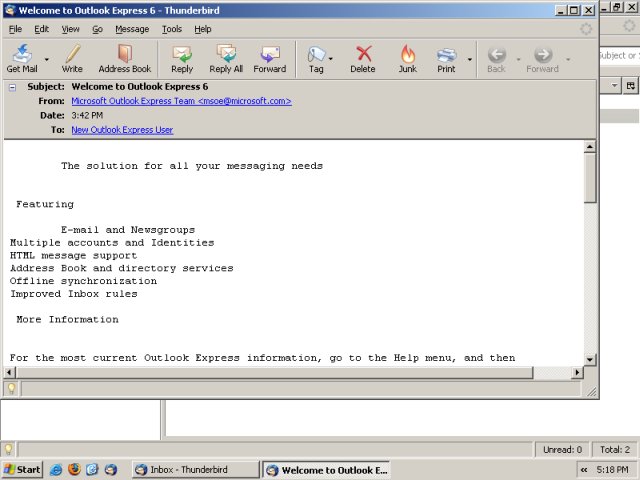Switch to Inbox - Thunderbird taskbar button

pyautogui.click(x=196, y=470)
